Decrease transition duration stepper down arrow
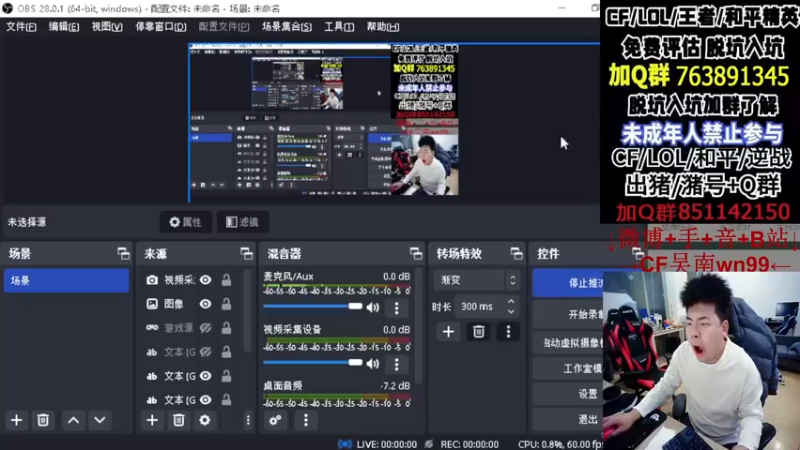 [x=511, y=311]
